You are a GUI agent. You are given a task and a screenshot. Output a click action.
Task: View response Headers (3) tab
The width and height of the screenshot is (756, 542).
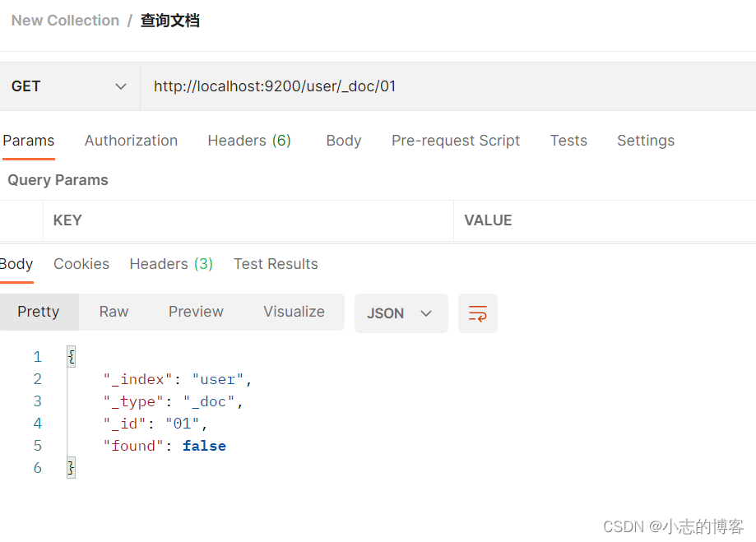click(x=171, y=264)
